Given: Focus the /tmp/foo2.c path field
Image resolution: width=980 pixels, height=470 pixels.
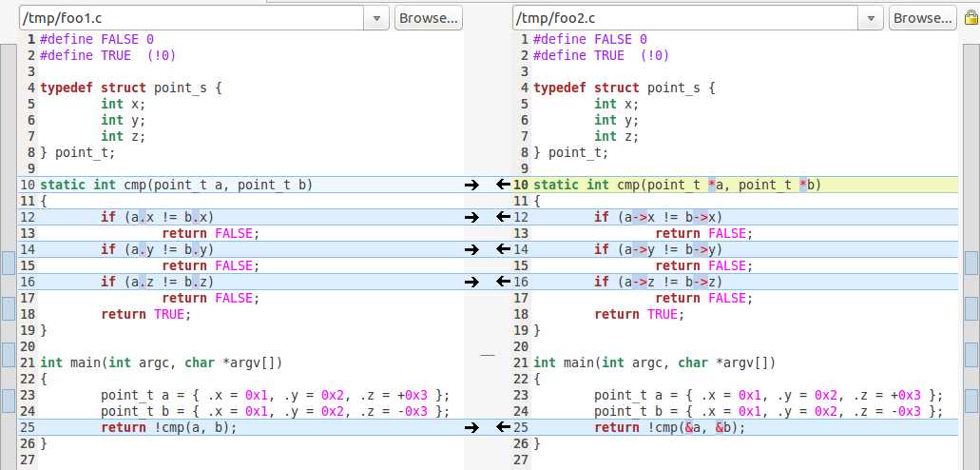Looking at the screenshot, I should click(685, 18).
